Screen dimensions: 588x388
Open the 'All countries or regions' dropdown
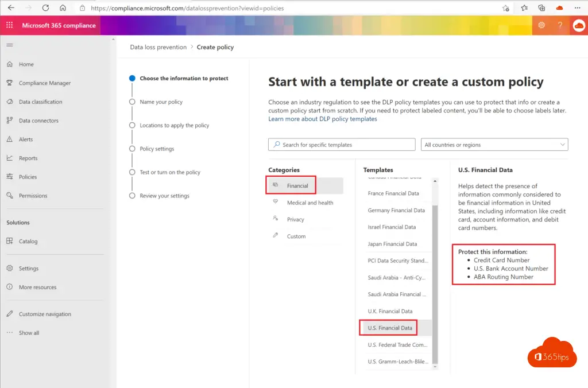[x=494, y=145]
